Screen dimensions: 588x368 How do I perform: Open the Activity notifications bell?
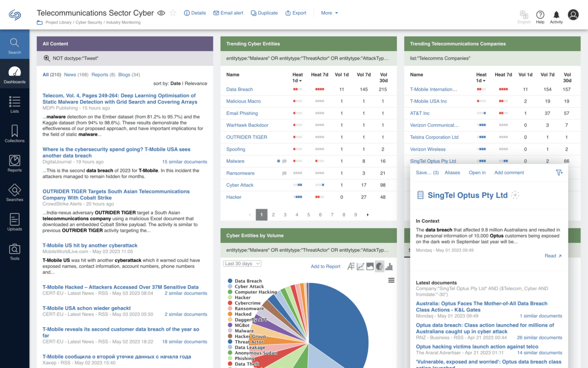(x=556, y=17)
